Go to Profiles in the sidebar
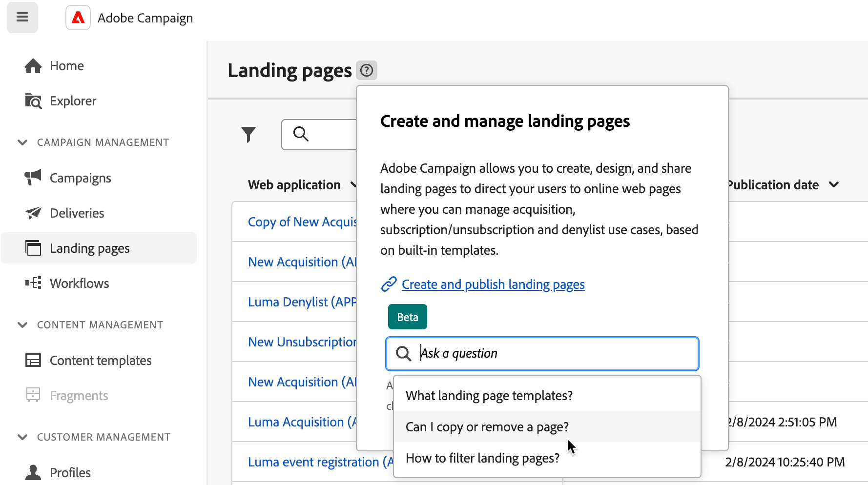Image resolution: width=868 pixels, height=485 pixels. [70, 473]
